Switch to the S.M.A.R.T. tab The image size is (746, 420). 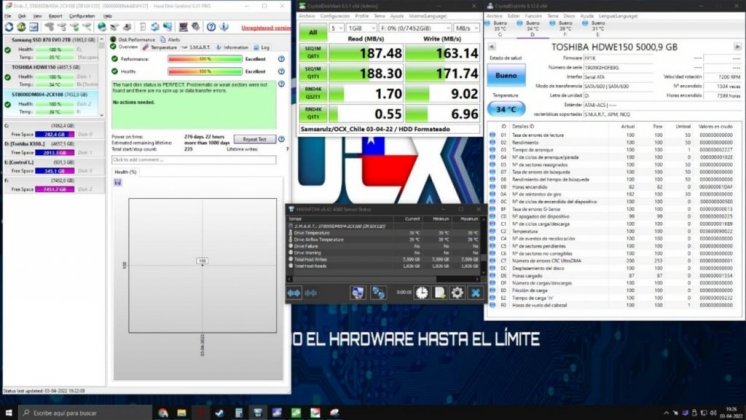196,48
